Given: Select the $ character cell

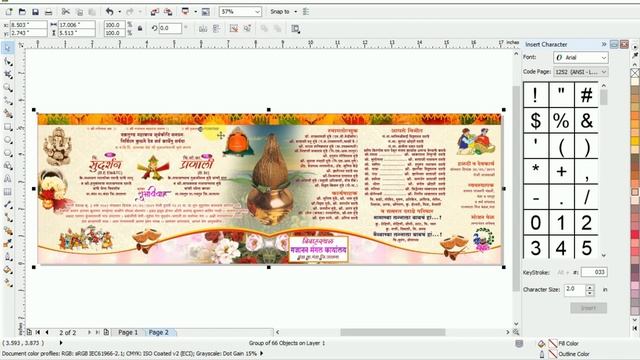Looking at the screenshot, I should 536,121.
